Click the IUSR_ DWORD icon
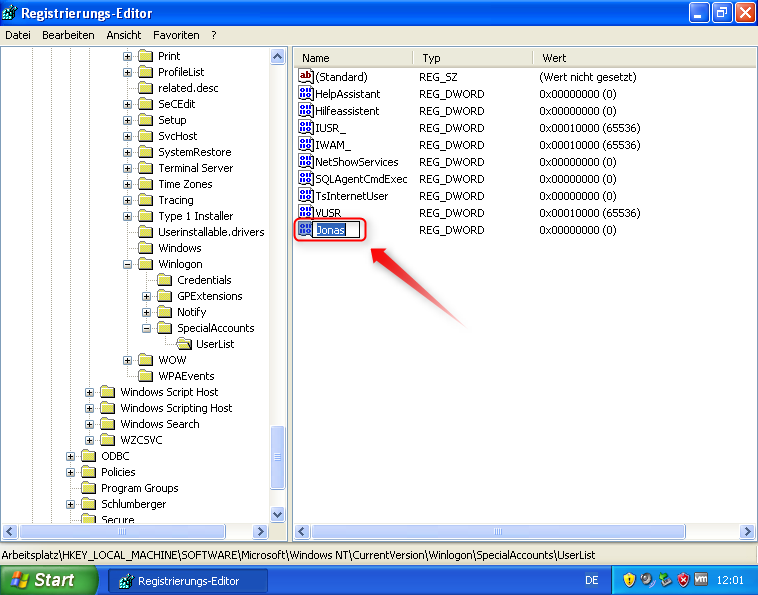Screen dimensions: 758x595 306,127
